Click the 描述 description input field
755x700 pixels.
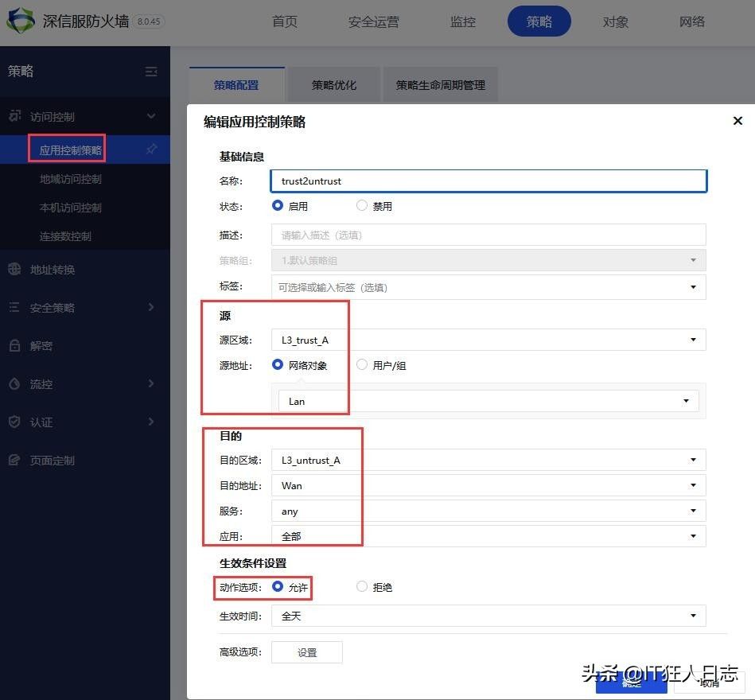point(488,235)
